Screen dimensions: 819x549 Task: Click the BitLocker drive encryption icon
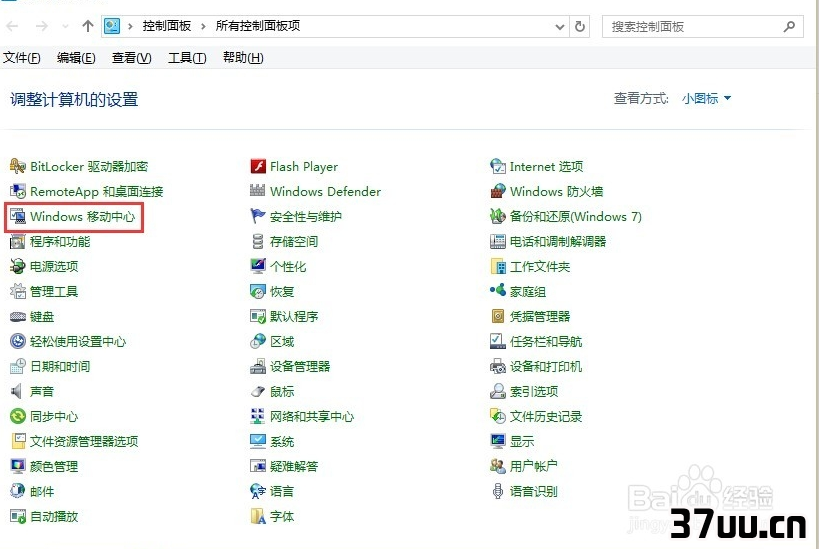point(18,166)
